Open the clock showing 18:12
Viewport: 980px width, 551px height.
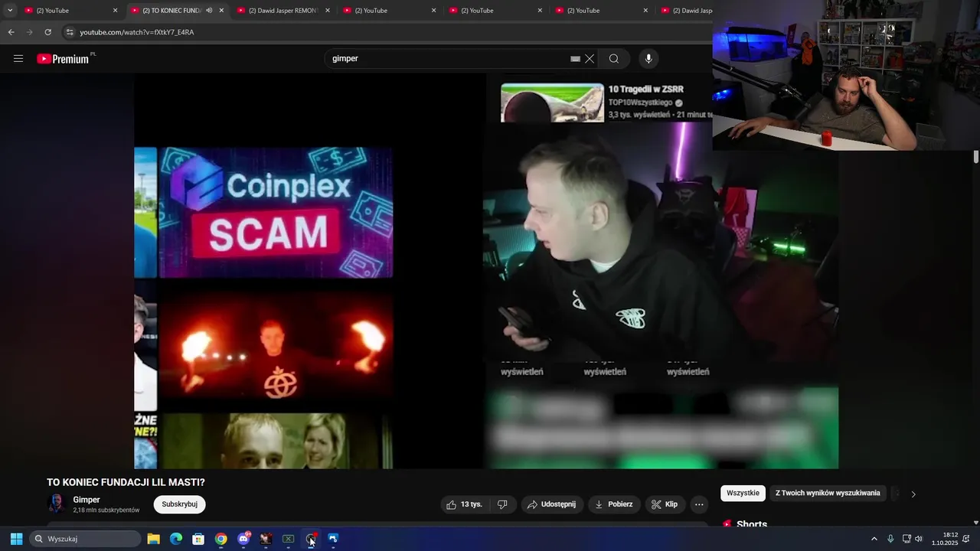click(x=945, y=539)
